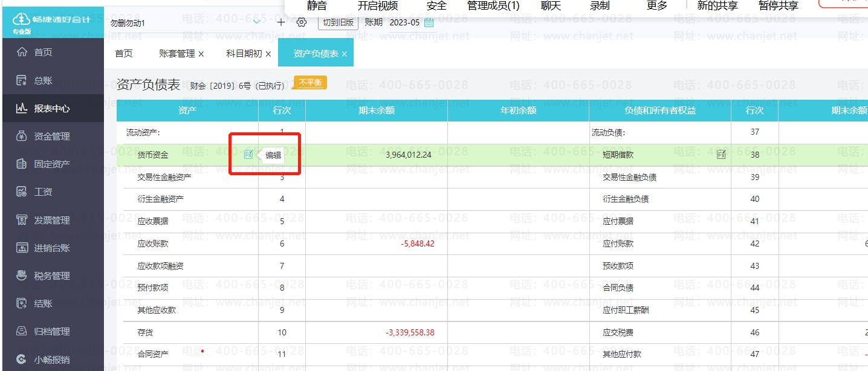Select the 合同负债 row label
The height and width of the screenshot is (371, 868).
(618, 288)
